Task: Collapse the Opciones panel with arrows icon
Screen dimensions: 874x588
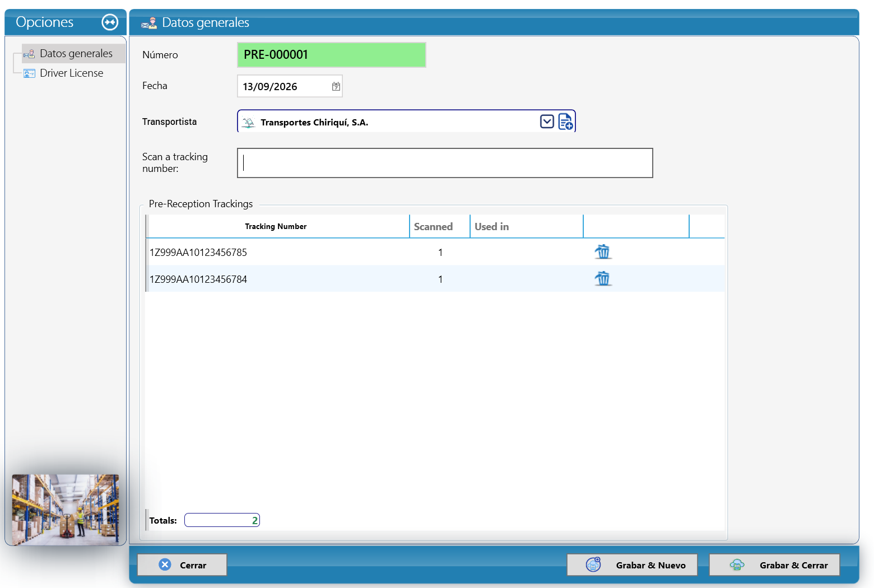Action: pyautogui.click(x=110, y=22)
